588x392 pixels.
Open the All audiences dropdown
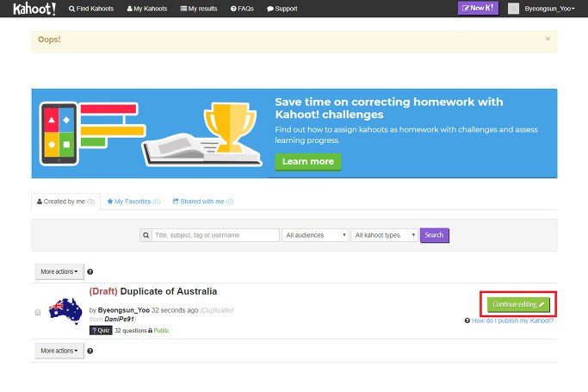tap(315, 235)
